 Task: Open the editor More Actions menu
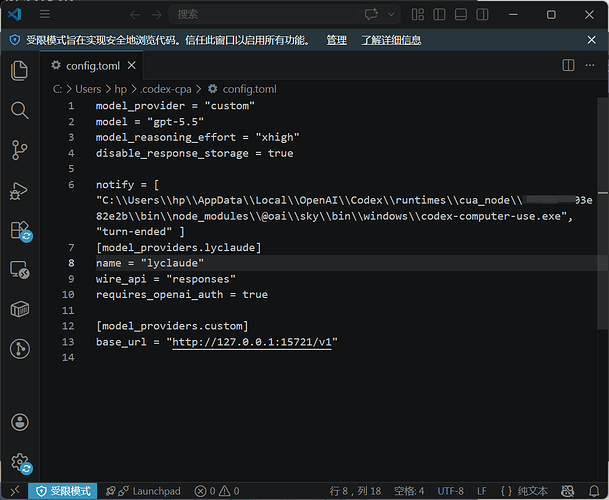tap(590, 65)
